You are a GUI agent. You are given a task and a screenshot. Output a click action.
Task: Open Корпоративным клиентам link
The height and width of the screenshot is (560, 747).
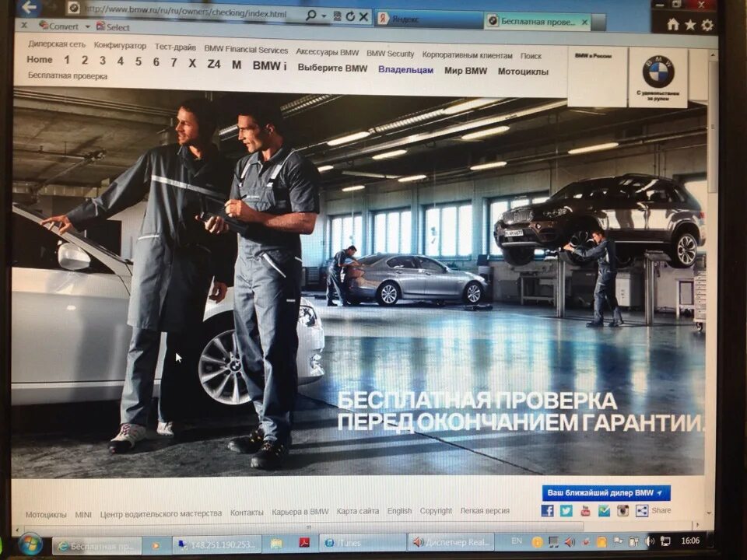[x=467, y=55]
